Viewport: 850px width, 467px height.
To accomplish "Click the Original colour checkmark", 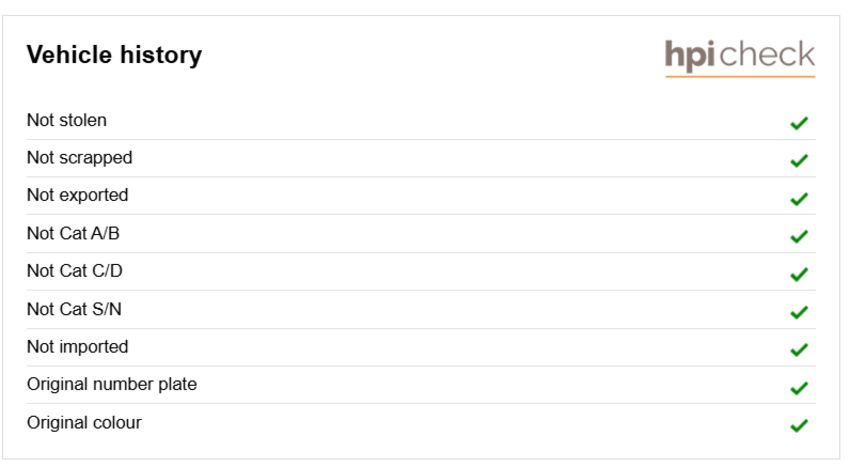I will [x=799, y=425].
